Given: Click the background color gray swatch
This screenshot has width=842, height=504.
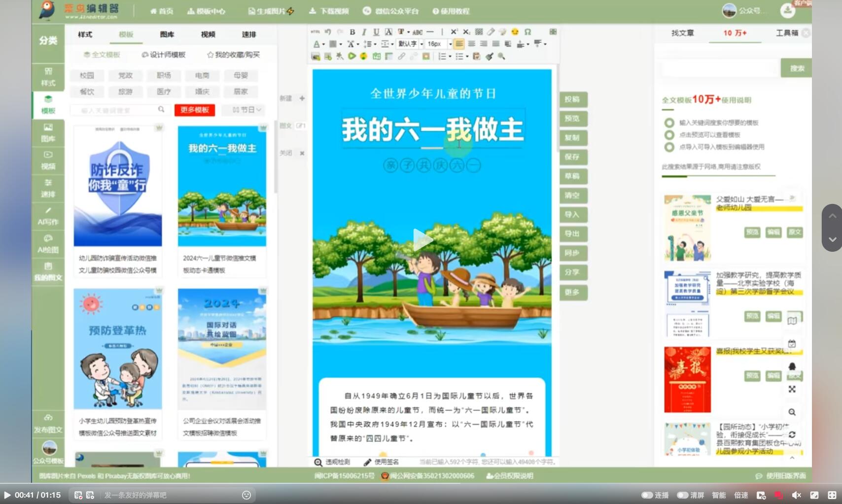Looking at the screenshot, I should click(x=333, y=44).
